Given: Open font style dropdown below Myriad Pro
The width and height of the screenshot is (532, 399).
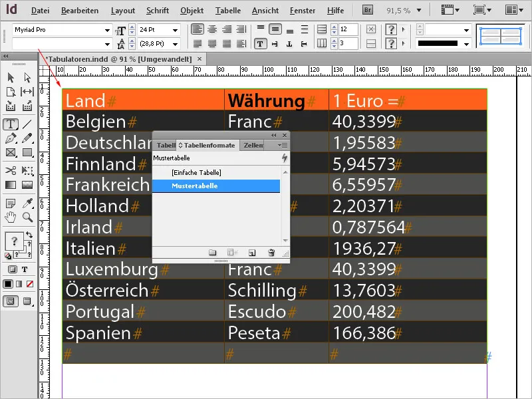Looking at the screenshot, I should click(x=107, y=44).
